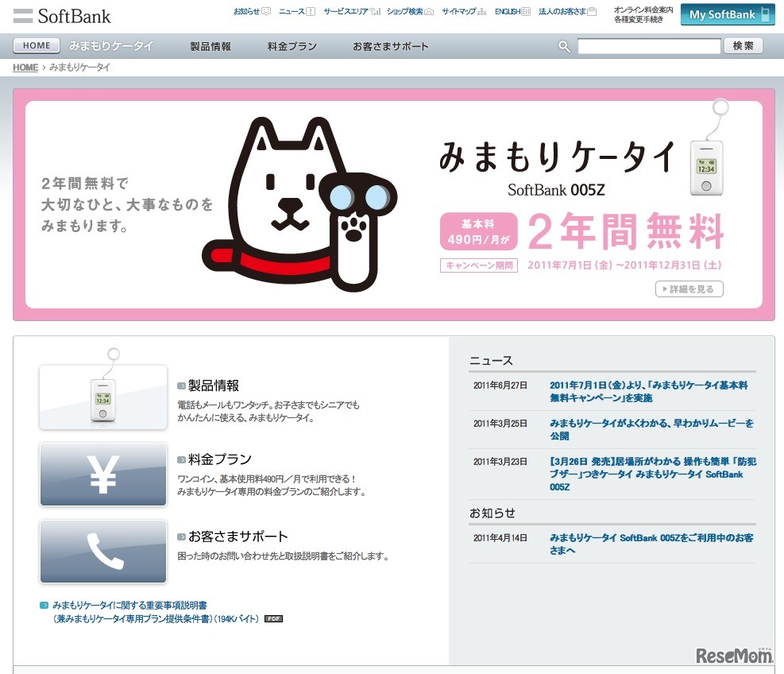Click the magnifying glass search icon
Viewport: 784px width, 674px height.
coord(564,47)
